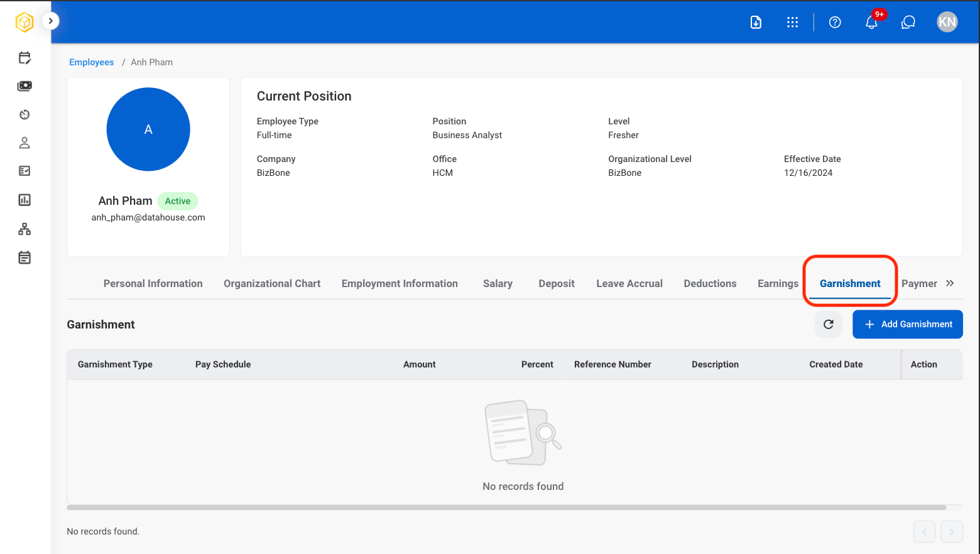Click the horizontal table scrollbar
The height and width of the screenshot is (554, 980).
(x=506, y=508)
